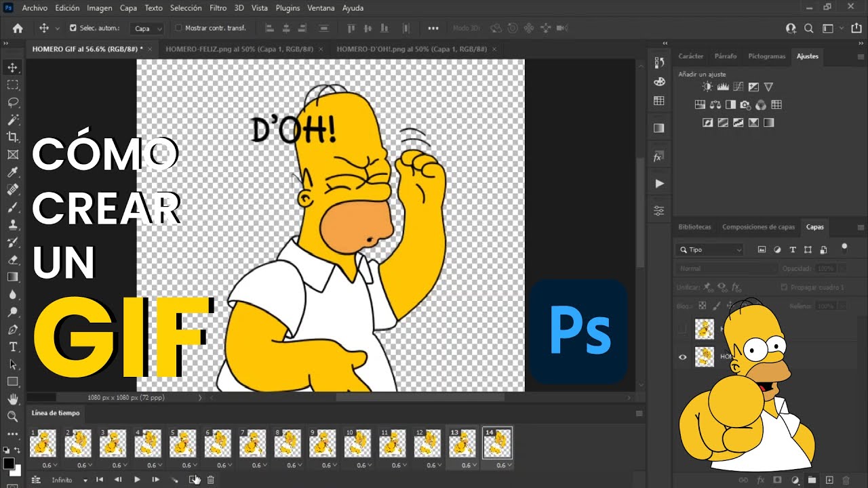This screenshot has width=868, height=488.
Task: Open the collapsed History panel icon
Action: (659, 62)
